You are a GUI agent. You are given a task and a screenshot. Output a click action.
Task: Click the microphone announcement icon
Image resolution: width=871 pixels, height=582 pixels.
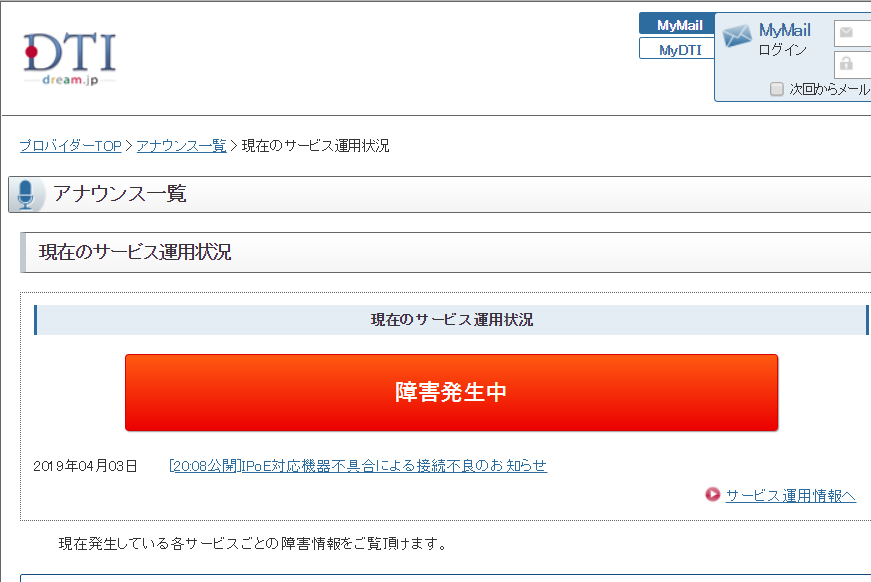pyautogui.click(x=26, y=195)
